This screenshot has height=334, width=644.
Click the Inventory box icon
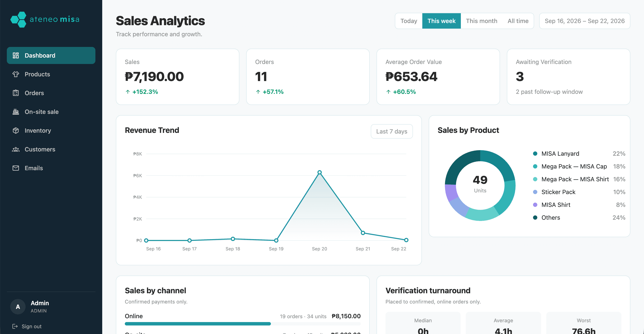coord(16,131)
